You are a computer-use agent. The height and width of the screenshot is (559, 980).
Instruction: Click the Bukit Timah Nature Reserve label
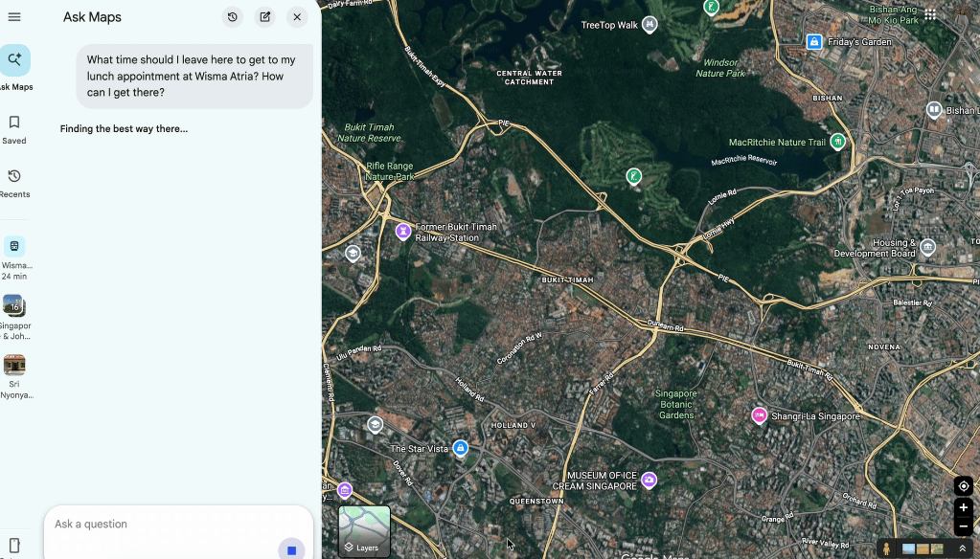pos(369,132)
